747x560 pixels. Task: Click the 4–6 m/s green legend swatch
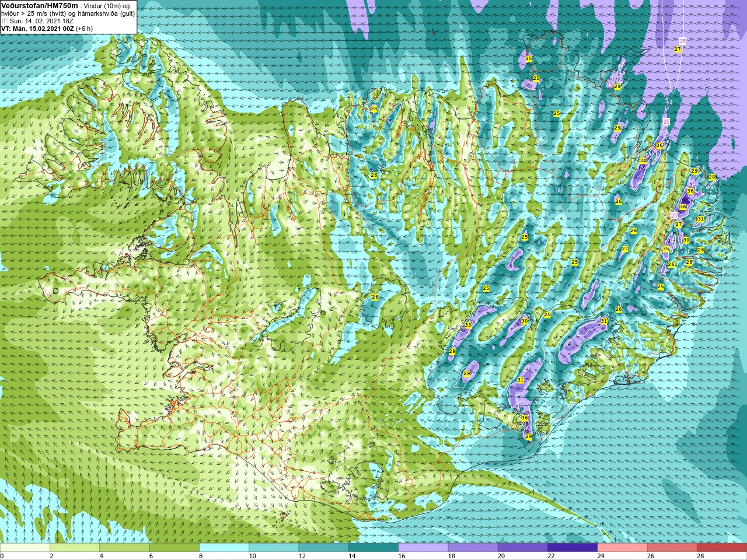click(x=124, y=548)
